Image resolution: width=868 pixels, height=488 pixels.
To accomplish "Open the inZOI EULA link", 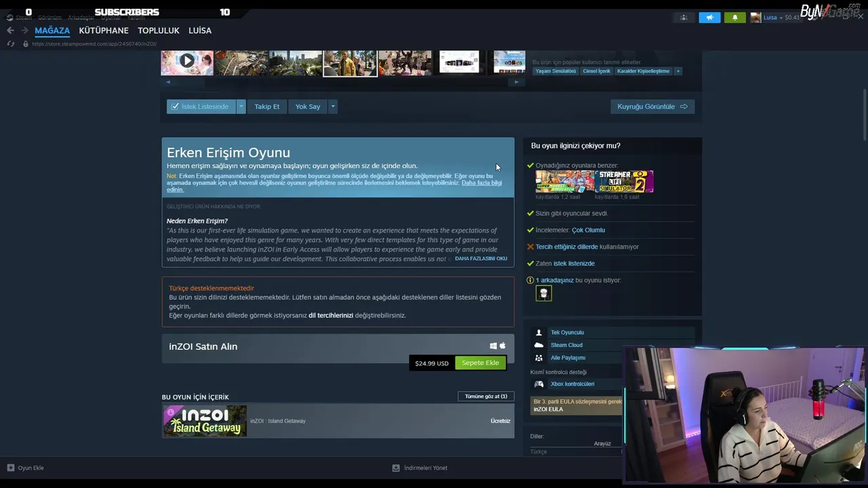I will point(548,409).
